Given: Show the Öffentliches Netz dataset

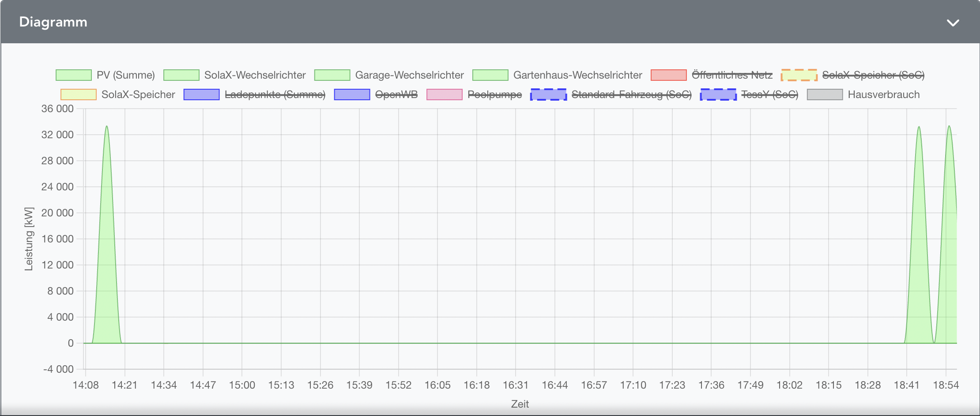Looking at the screenshot, I should tap(732, 75).
